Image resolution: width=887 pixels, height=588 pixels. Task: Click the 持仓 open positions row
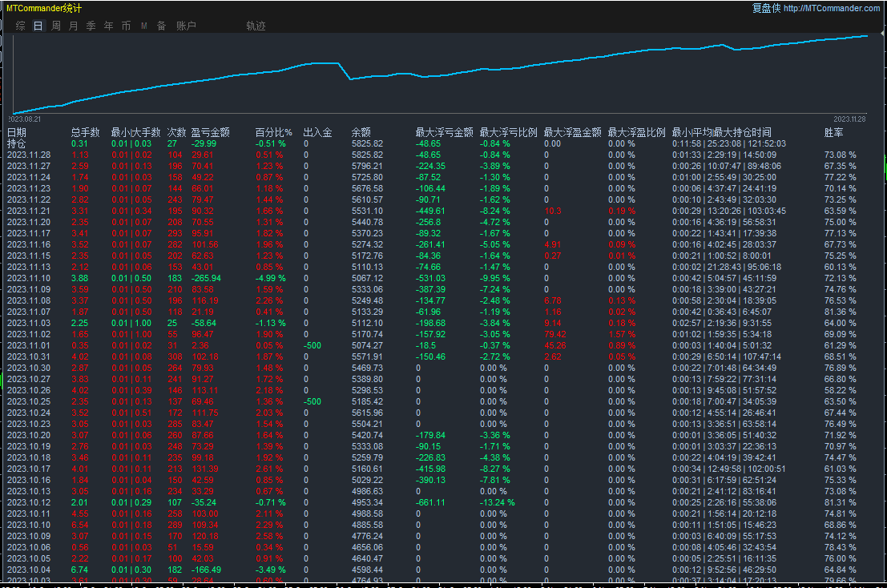17,143
